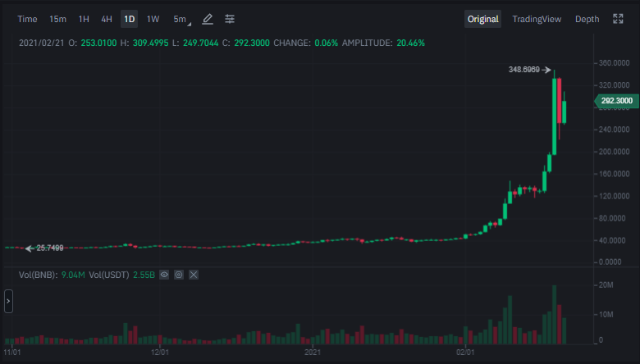Open the 5m interval dropdown
The width and height of the screenshot is (640, 364).
tap(181, 19)
